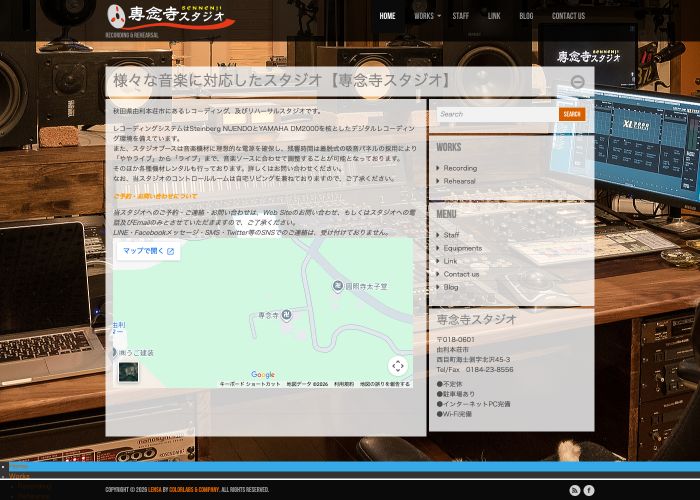Open the Blog link in sidebar Menu
The height and width of the screenshot is (500, 700).
(450, 287)
